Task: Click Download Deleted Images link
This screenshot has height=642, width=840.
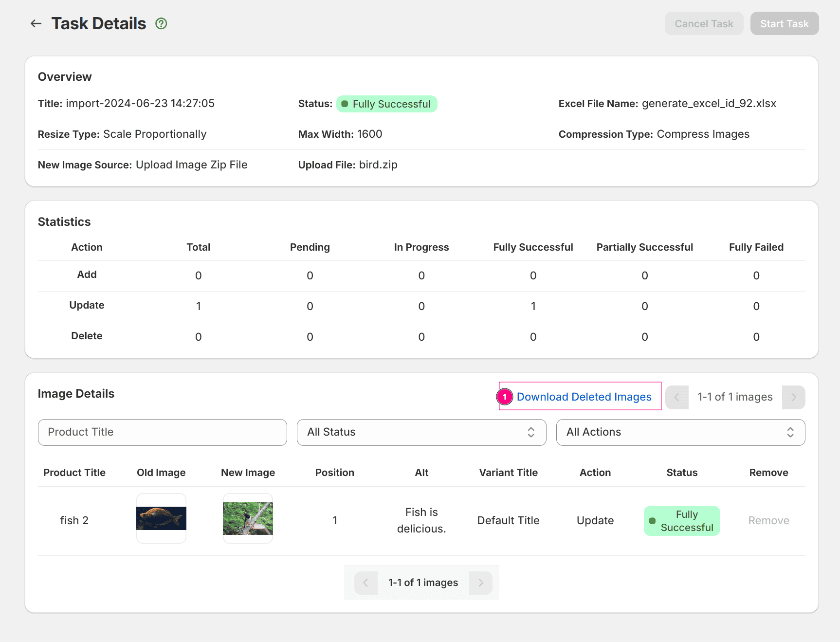Action: pos(584,397)
